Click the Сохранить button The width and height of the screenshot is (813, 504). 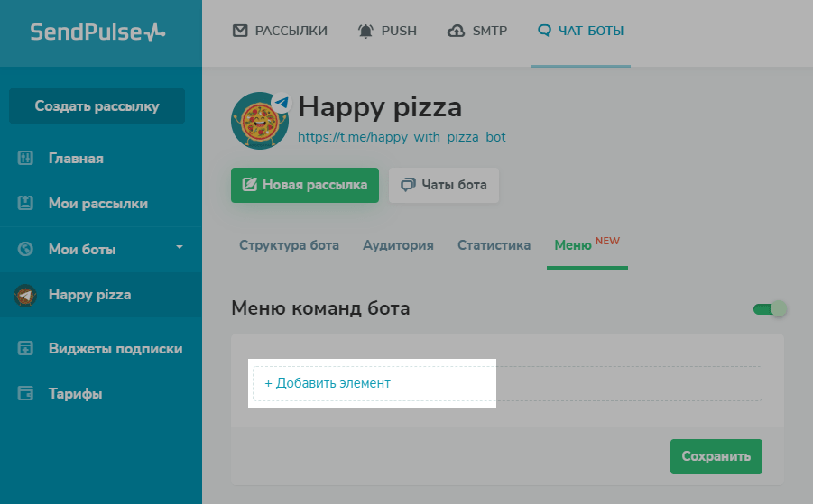[716, 456]
